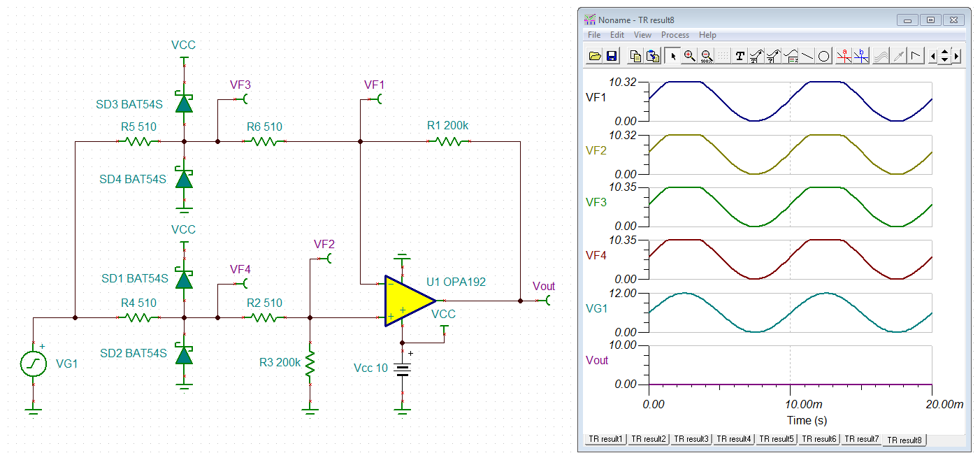
Task: Toggle the grid dots icon
Action: [723, 56]
